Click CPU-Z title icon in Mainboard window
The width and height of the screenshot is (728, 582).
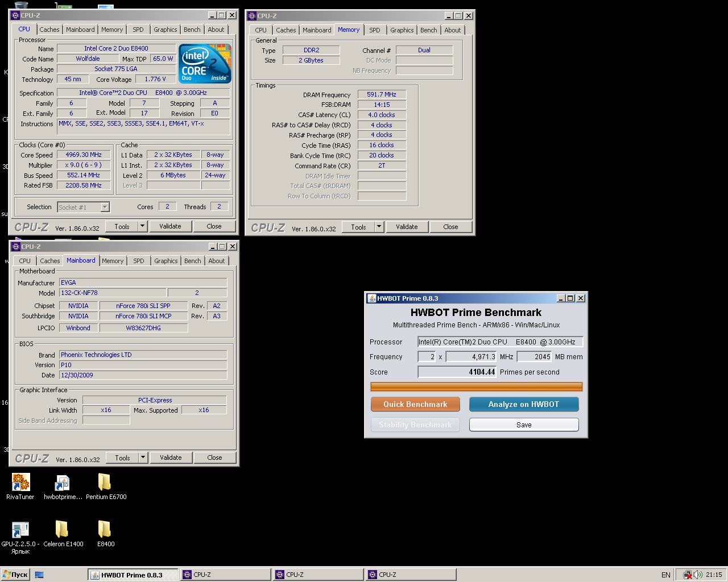(16, 247)
